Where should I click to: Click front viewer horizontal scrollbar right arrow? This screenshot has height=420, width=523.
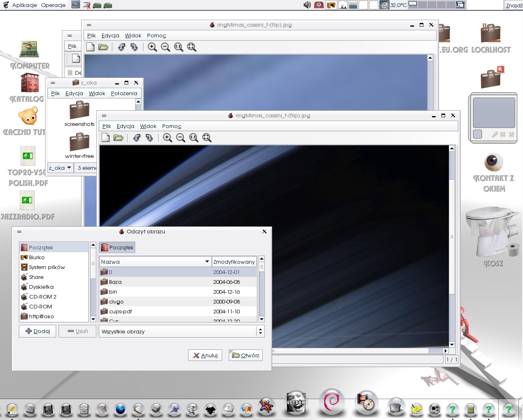446,351
